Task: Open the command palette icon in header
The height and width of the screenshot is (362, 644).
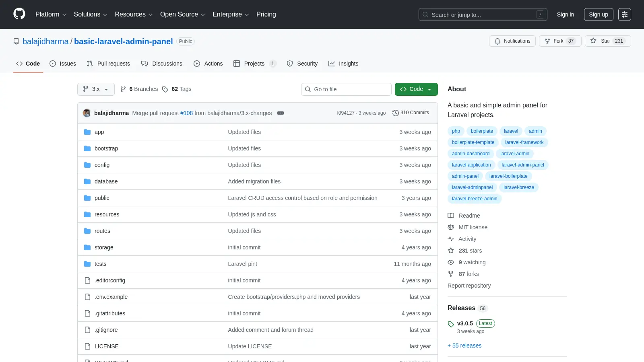Action: pos(625,14)
